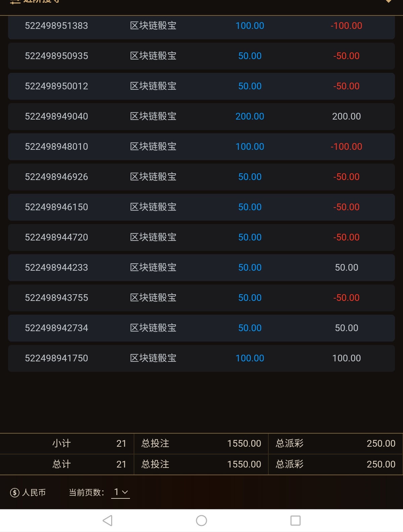
Task: Click game name 区块链骰宝 in row 522498943755
Action: pyautogui.click(x=153, y=298)
